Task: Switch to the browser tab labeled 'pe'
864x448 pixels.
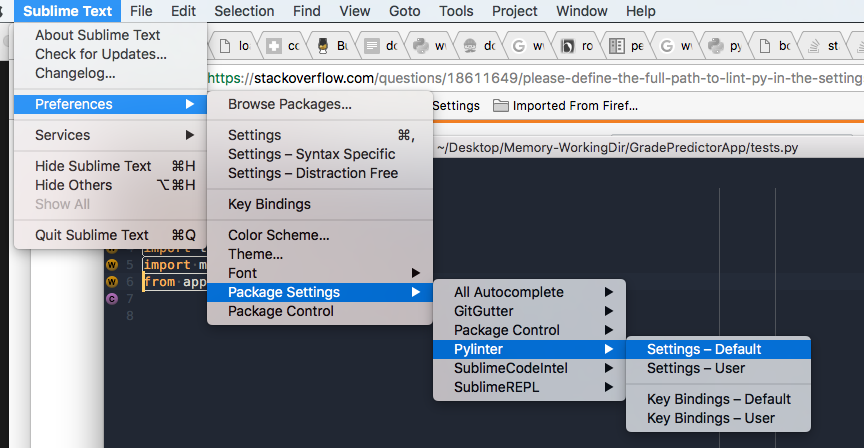Action: 627,46
